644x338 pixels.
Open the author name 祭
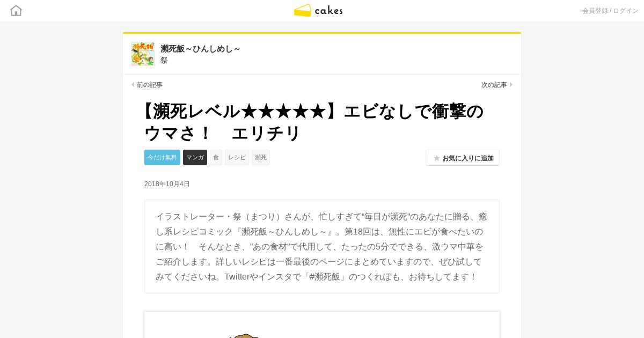[x=164, y=60]
